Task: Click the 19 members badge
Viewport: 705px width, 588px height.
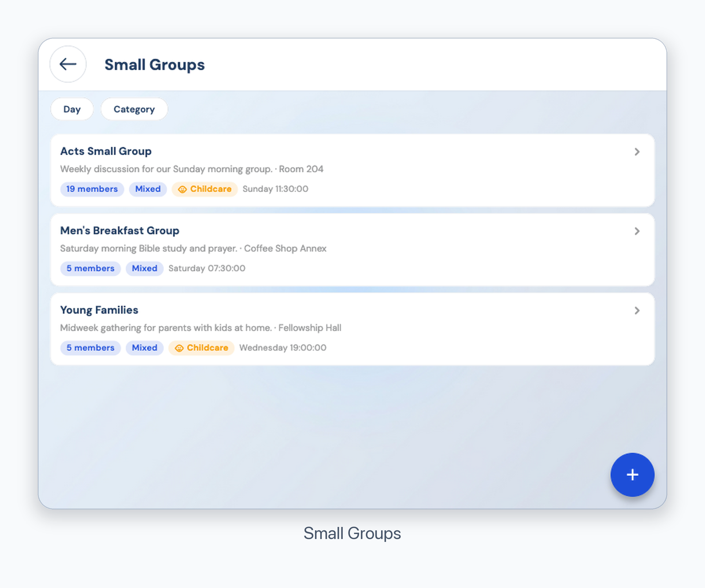Action: coord(92,189)
